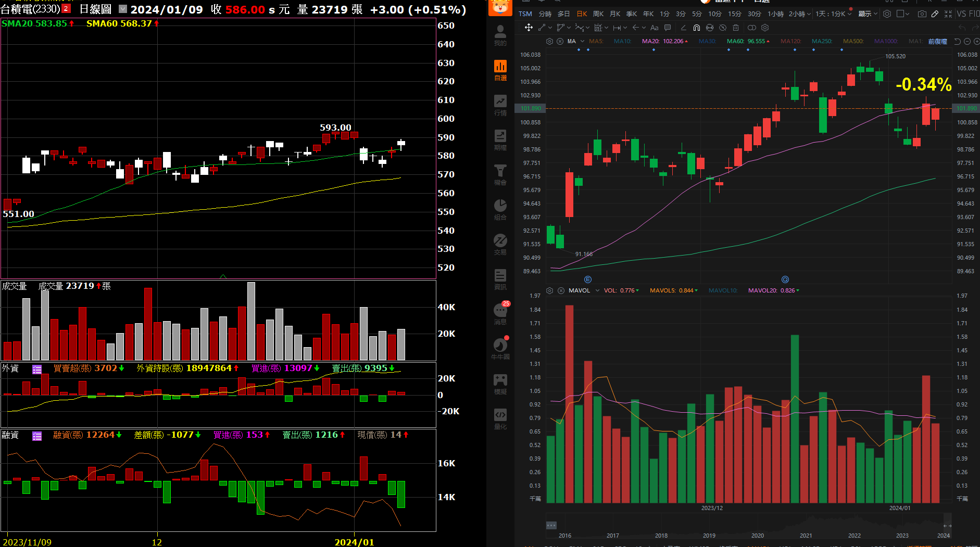This screenshot has width=980, height=547.
Task: Click the 前復權 price adjustment link
Action: pos(937,41)
